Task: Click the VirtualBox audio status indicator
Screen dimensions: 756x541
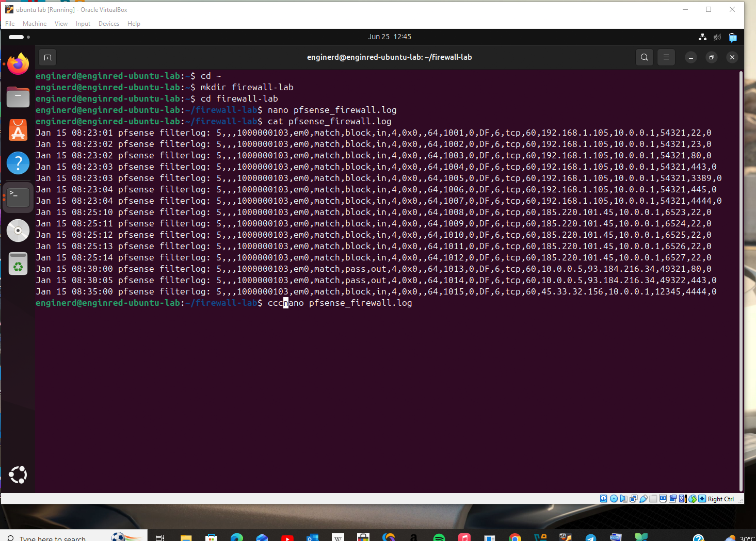Action: tap(623, 499)
